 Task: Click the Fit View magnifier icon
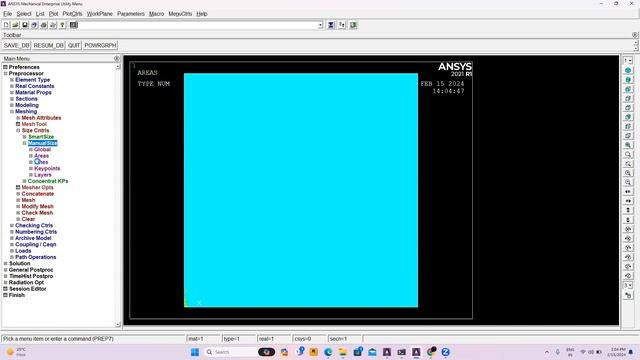pos(628,145)
